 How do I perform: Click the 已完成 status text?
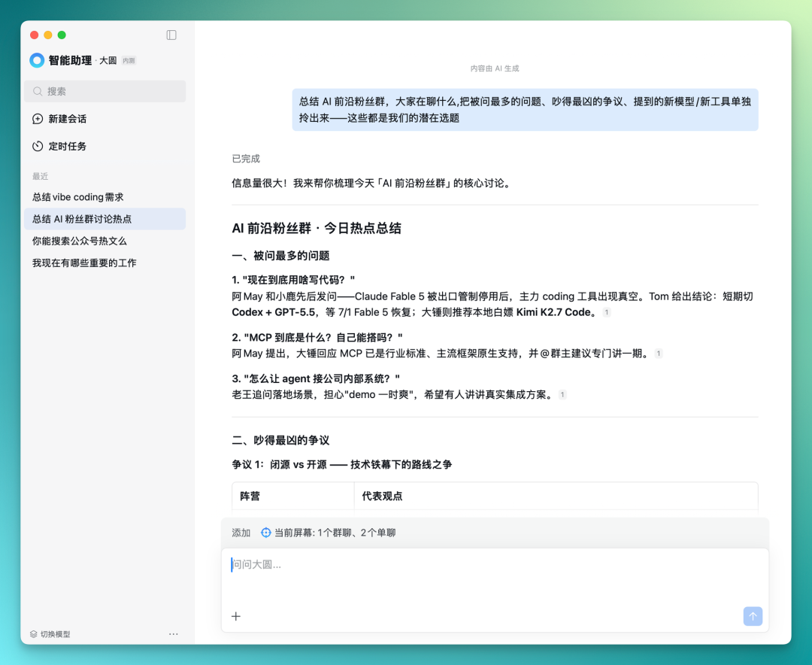(x=245, y=159)
